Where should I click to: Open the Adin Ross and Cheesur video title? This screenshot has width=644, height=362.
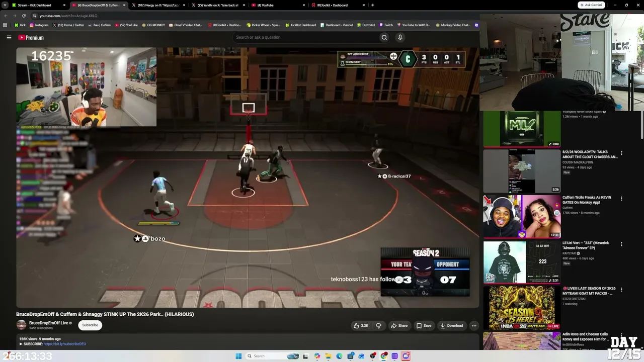(x=586, y=336)
